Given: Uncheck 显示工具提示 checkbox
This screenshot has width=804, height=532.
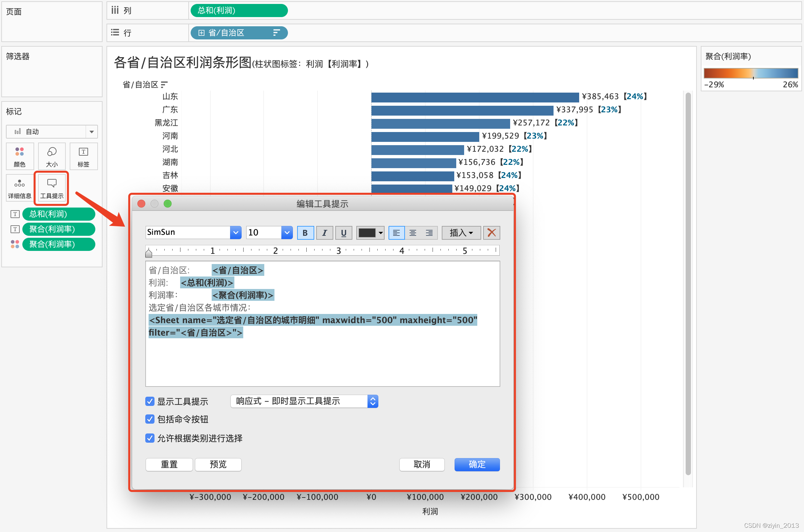Looking at the screenshot, I should (150, 401).
